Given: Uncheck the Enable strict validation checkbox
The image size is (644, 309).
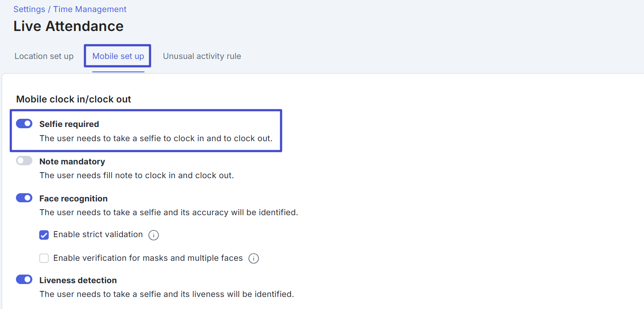Looking at the screenshot, I should tap(44, 235).
